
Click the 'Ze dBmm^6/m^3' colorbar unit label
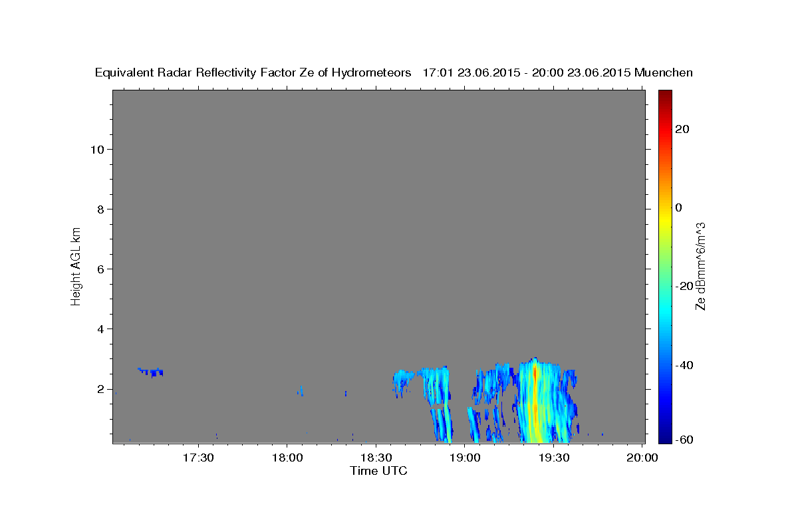(700, 266)
